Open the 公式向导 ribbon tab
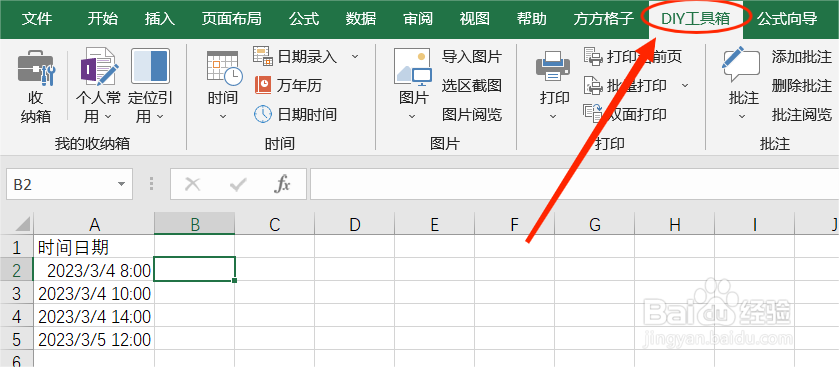 787,19
